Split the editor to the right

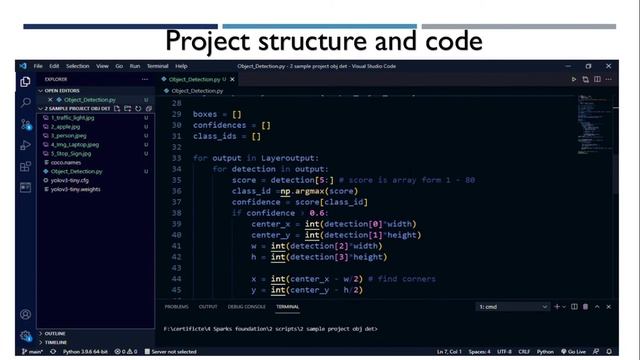pyautogui.click(x=597, y=79)
